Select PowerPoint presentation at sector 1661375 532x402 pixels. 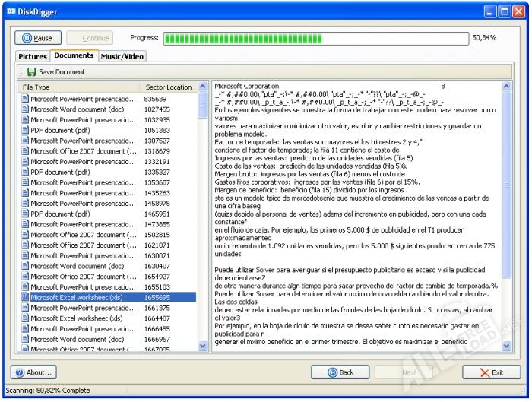83,309
